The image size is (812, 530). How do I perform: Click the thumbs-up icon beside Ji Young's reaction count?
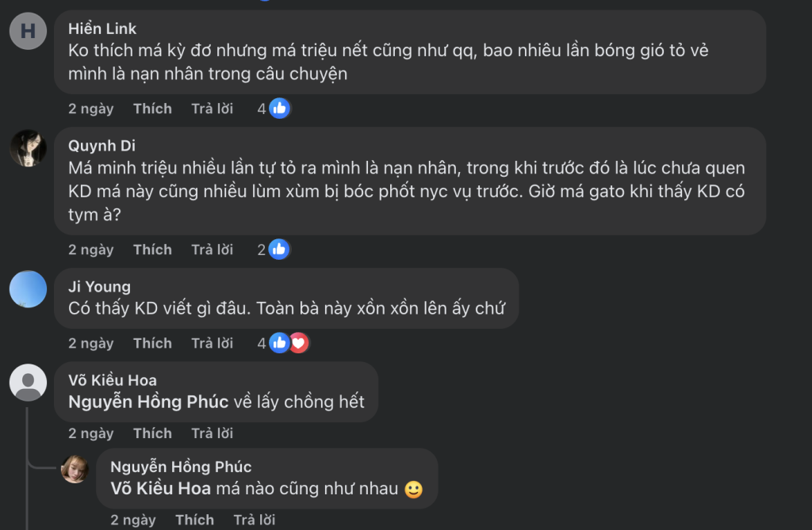tap(278, 342)
